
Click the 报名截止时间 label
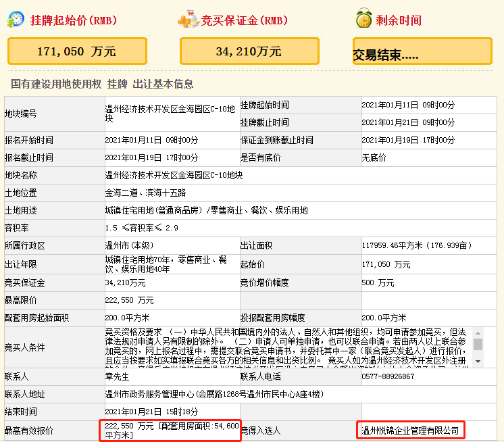click(x=29, y=158)
